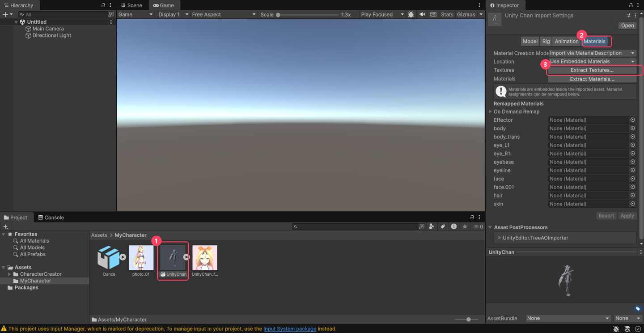644x333 pixels.
Task: Click the Hierarchy search field
Action: point(66,14)
